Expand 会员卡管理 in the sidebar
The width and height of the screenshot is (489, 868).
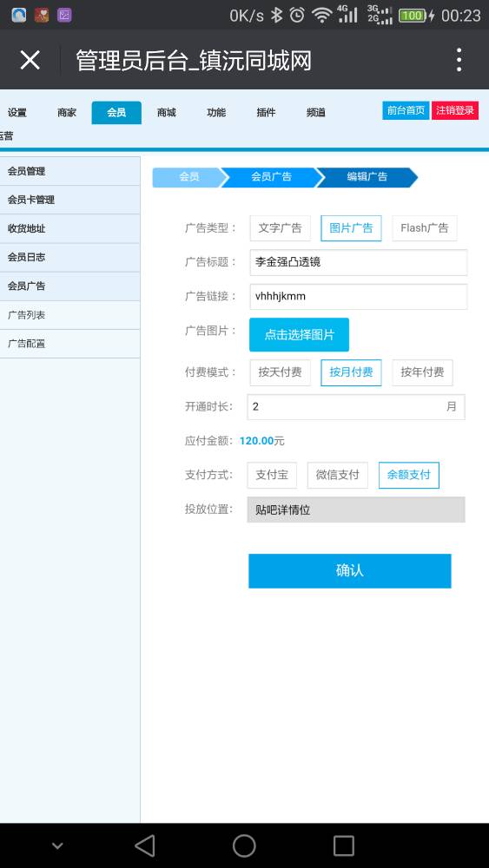[x=69, y=200]
